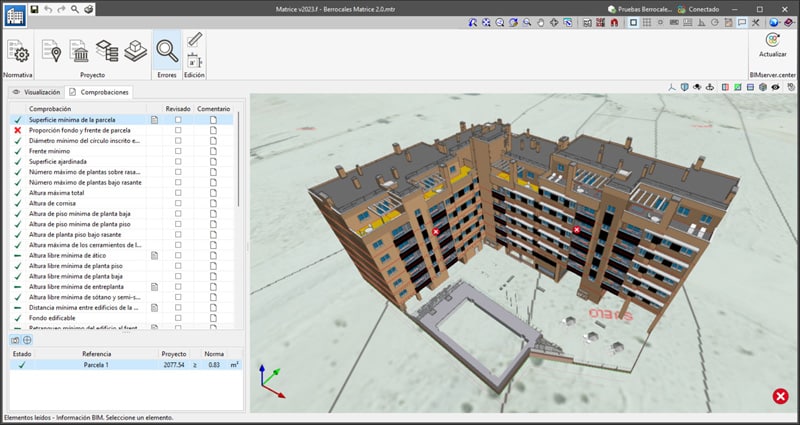
Task: Check Revisado for Superficie mínima de la parcela
Action: pyautogui.click(x=178, y=119)
